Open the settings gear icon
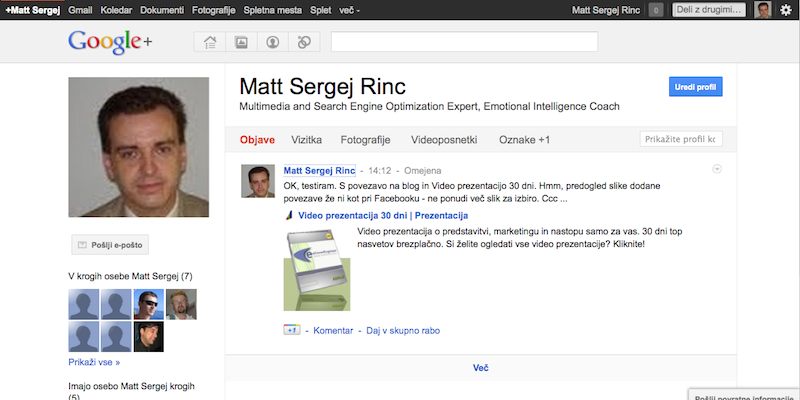The height and width of the screenshot is (400, 800). pos(786,10)
